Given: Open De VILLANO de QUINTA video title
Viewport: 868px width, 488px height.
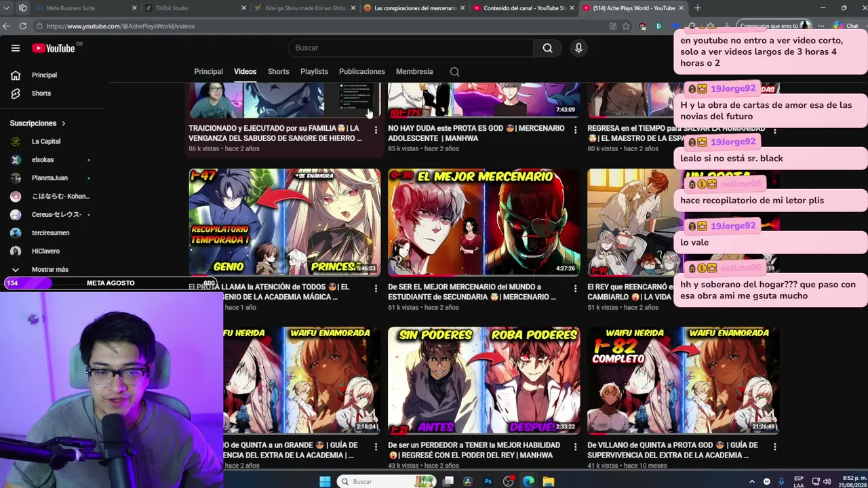Looking at the screenshot, I should click(x=673, y=450).
